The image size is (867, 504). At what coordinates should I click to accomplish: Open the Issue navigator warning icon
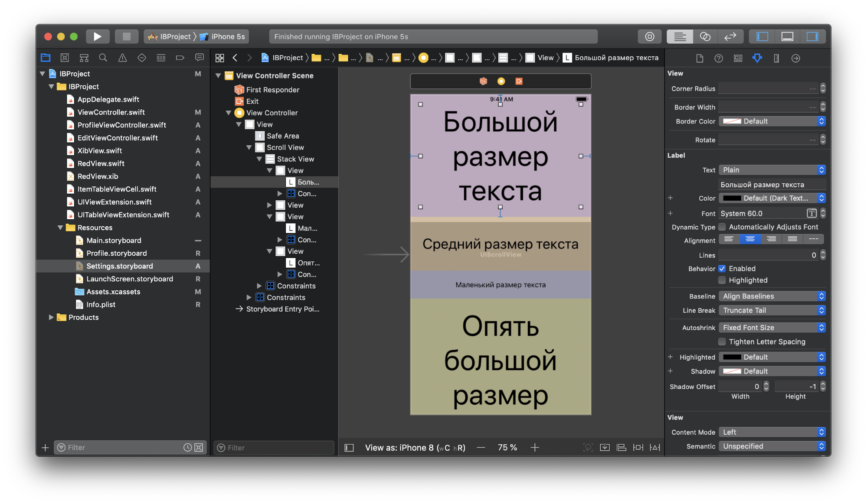(x=122, y=58)
